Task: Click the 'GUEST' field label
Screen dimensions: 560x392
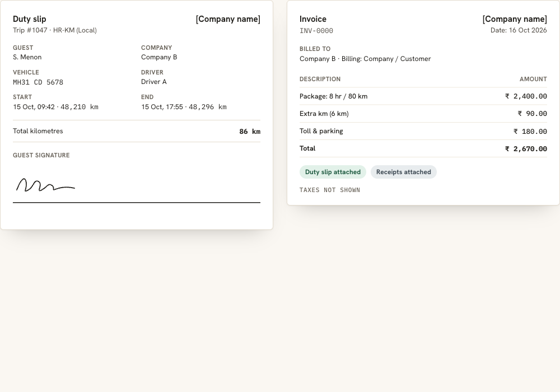Action: coord(23,48)
